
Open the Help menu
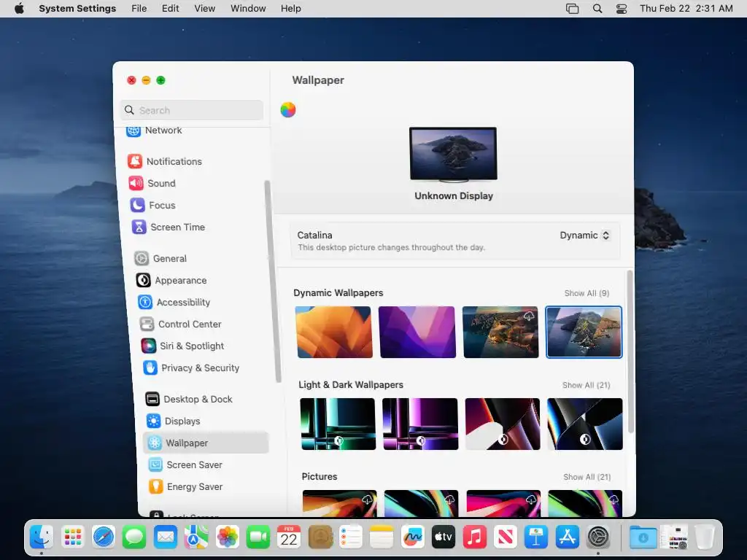[x=290, y=9]
